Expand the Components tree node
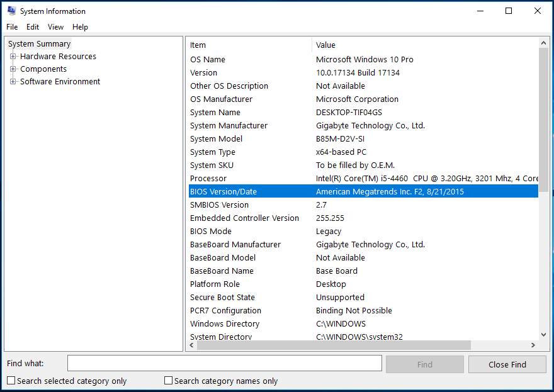The width and height of the screenshot is (554, 392). (x=13, y=69)
